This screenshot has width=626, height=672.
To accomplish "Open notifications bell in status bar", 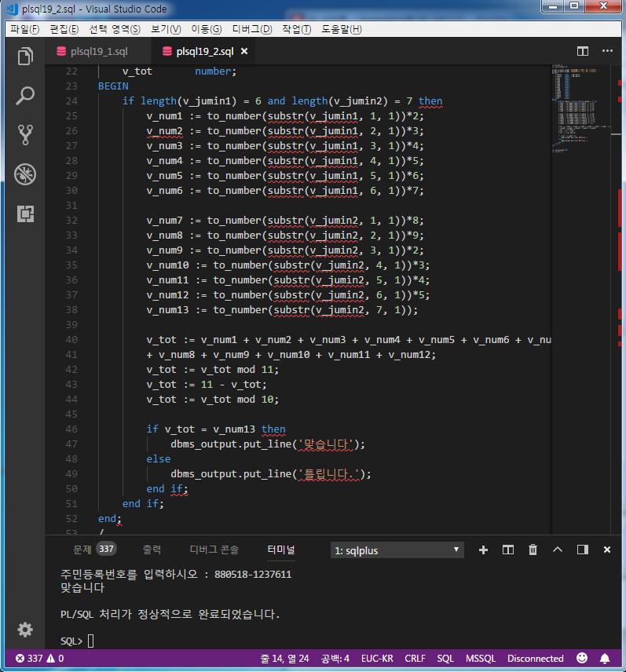I will pos(605,659).
